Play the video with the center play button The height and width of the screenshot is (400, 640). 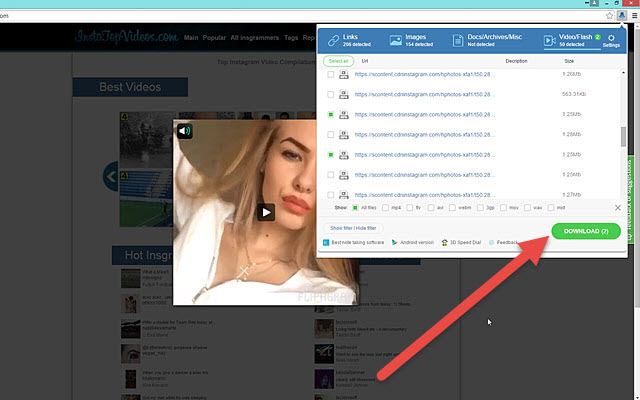(266, 212)
